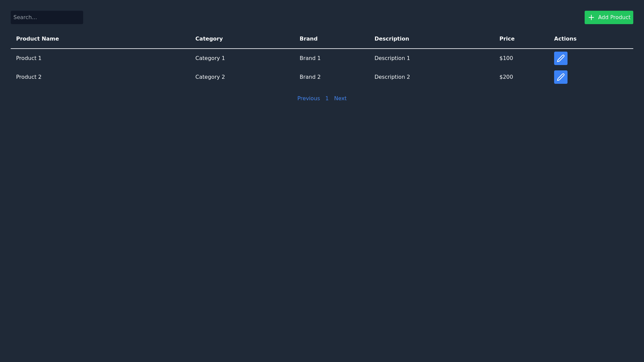644x362 pixels.
Task: Click the pencil edit icon for Product 1
Action: point(560,58)
